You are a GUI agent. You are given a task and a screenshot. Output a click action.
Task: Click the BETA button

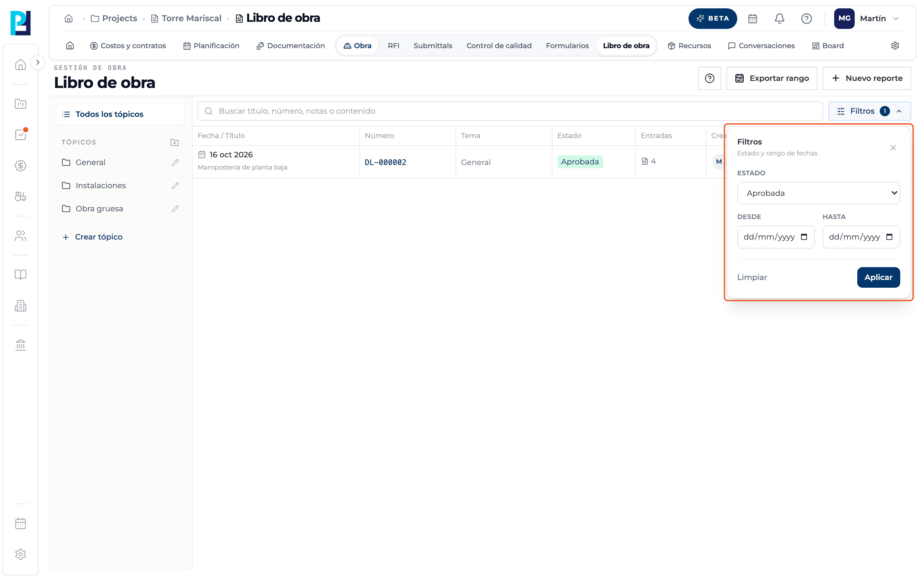[x=713, y=18]
